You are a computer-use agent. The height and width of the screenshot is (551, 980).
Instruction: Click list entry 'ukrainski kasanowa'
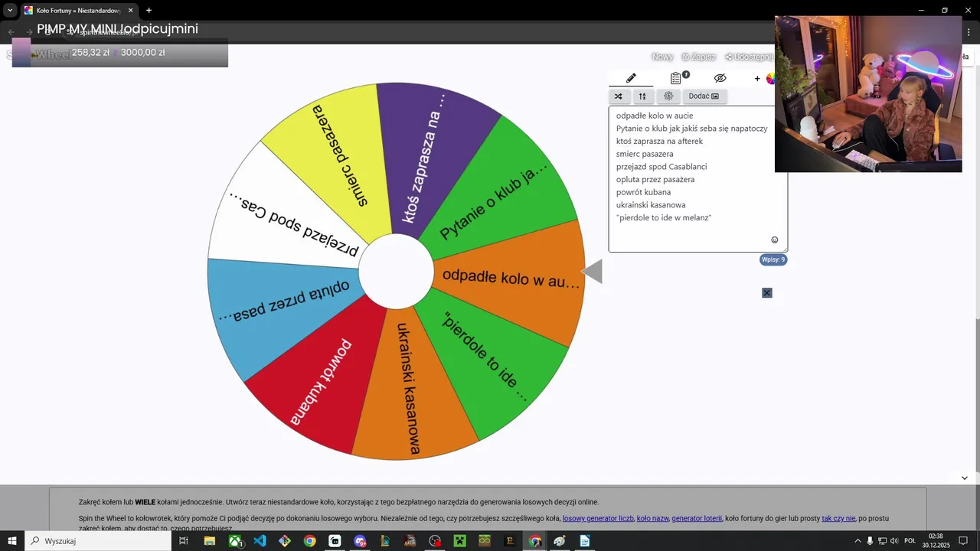(651, 205)
